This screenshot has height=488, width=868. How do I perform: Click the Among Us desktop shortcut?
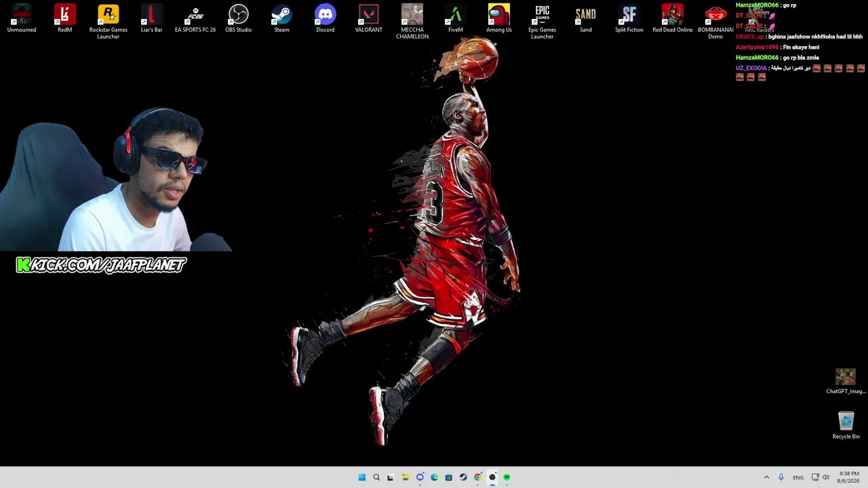[499, 19]
